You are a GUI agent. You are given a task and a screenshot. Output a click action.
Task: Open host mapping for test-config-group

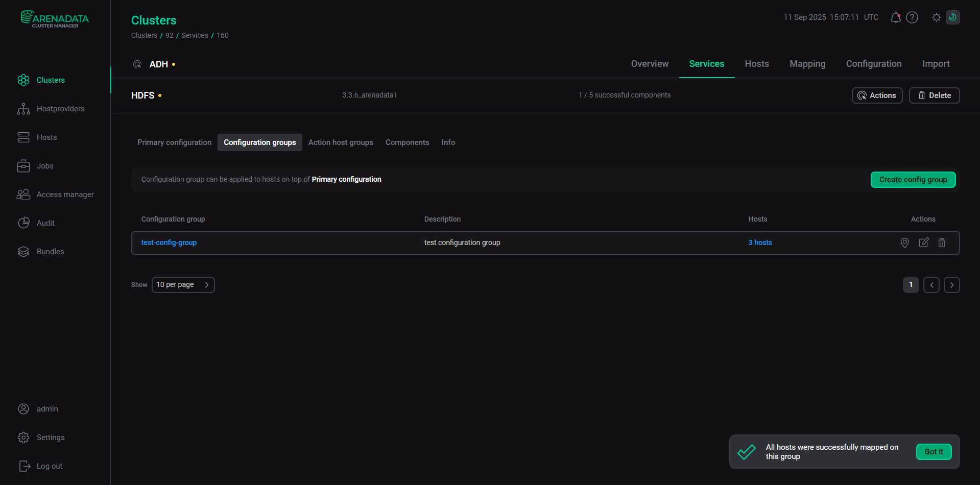point(904,243)
